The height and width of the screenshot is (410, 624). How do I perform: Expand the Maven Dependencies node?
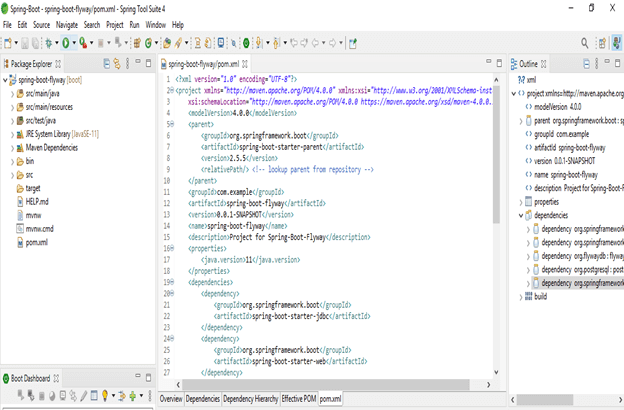pyautogui.click(x=12, y=148)
